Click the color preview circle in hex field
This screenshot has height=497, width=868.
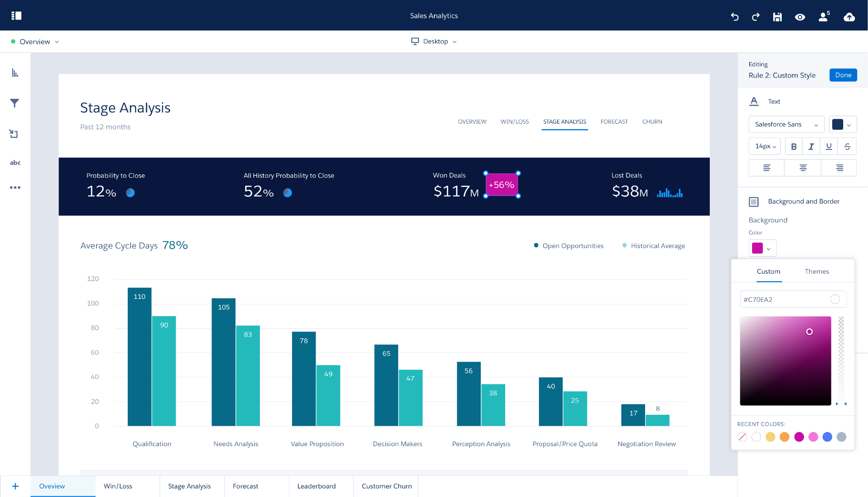click(835, 299)
